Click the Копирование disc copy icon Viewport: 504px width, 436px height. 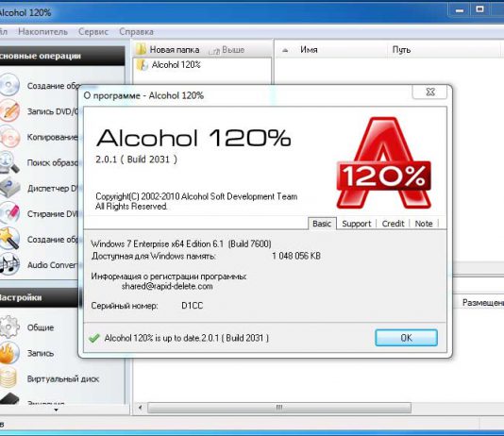pos(9,137)
